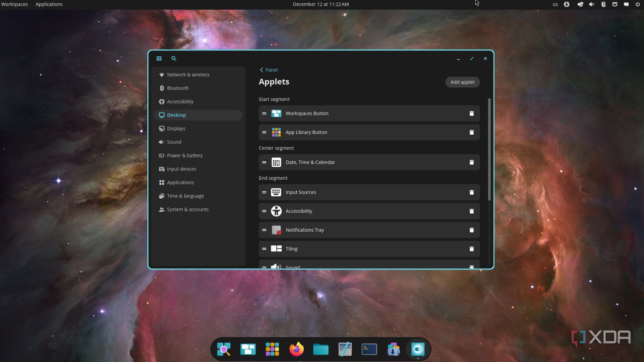Select Applications in the settings sidebar
644x362 pixels.
click(198, 183)
